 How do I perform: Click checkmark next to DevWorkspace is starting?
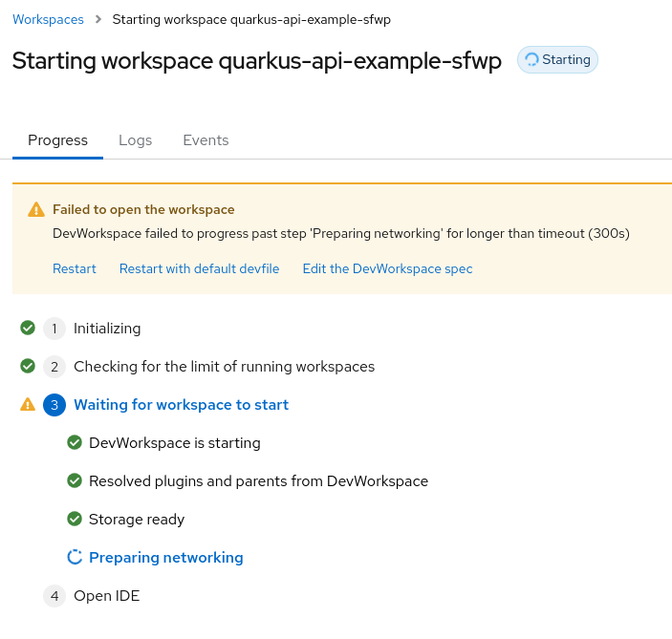74,442
